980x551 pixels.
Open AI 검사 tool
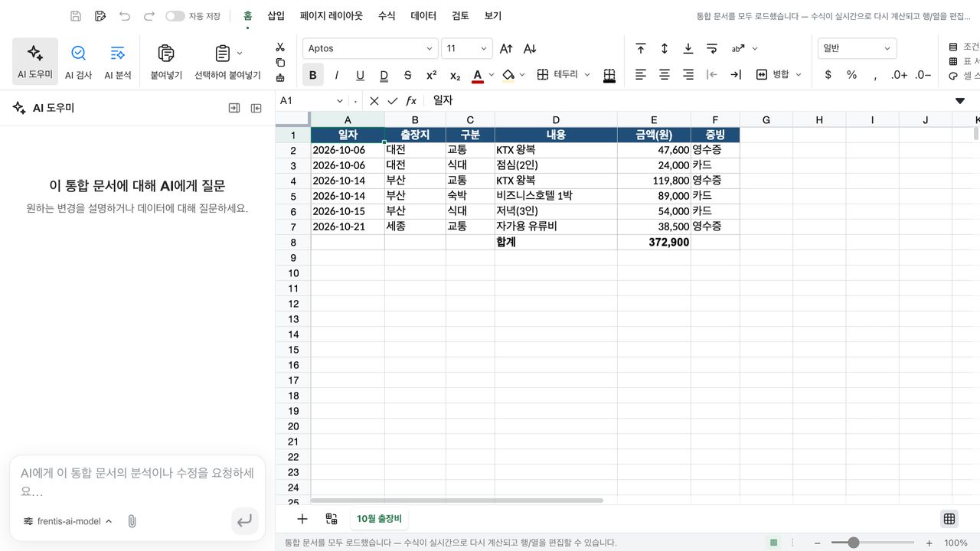tap(78, 61)
